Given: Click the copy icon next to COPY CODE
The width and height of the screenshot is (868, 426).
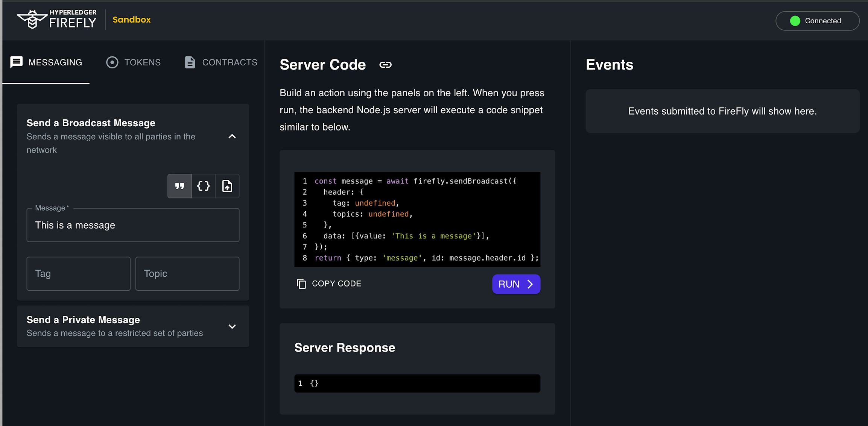Looking at the screenshot, I should (301, 284).
